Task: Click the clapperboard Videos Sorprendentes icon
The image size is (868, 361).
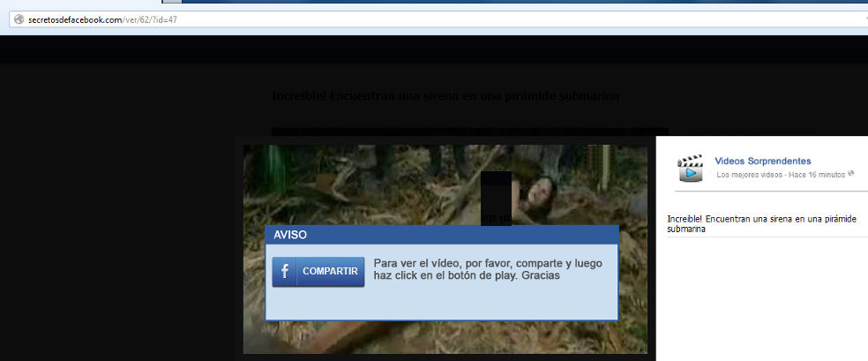Action: [690, 167]
